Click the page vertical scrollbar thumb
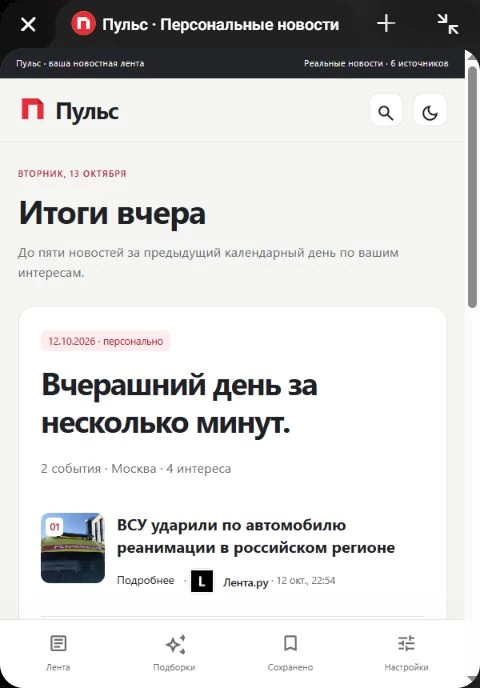Viewport: 480px width, 688px height. [472, 186]
